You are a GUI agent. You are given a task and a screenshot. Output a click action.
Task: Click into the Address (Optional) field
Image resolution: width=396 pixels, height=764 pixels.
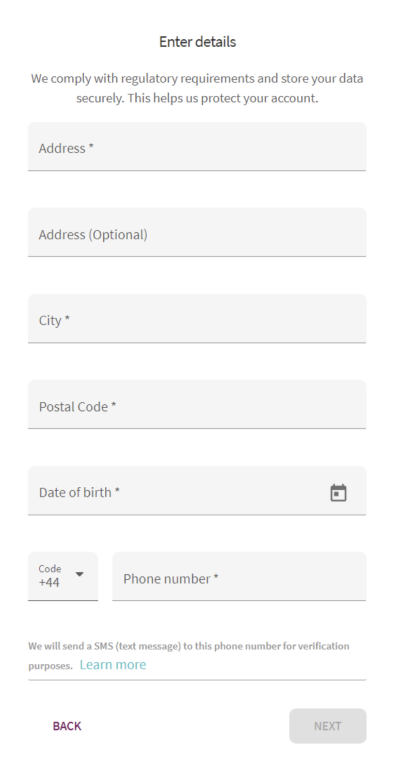(197, 232)
